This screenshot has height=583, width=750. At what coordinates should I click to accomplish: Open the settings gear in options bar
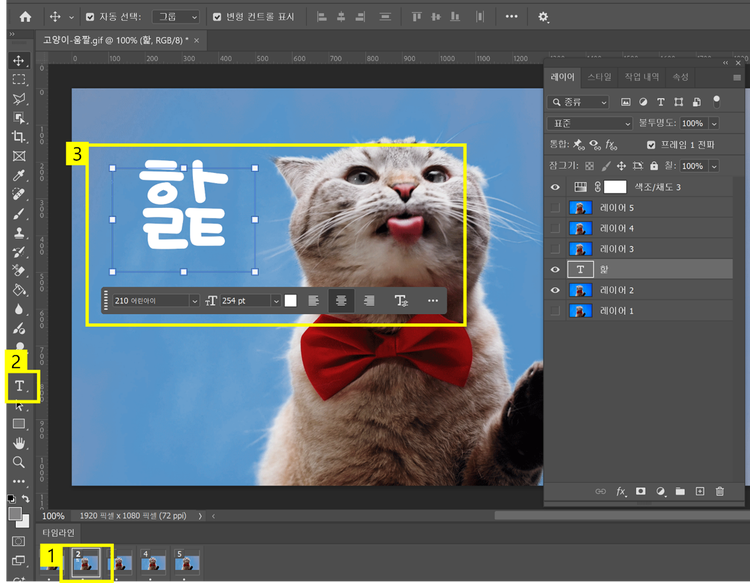(544, 17)
